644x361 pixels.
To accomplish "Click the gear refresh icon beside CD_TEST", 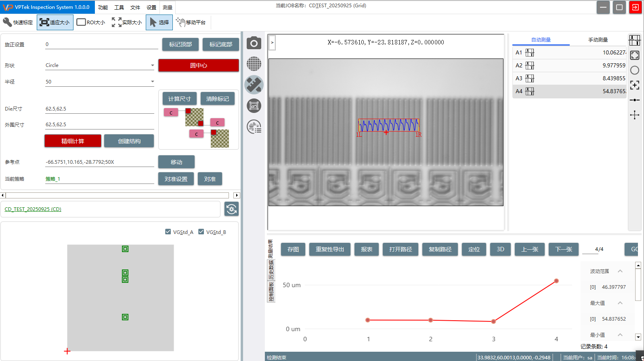I will [x=231, y=209].
